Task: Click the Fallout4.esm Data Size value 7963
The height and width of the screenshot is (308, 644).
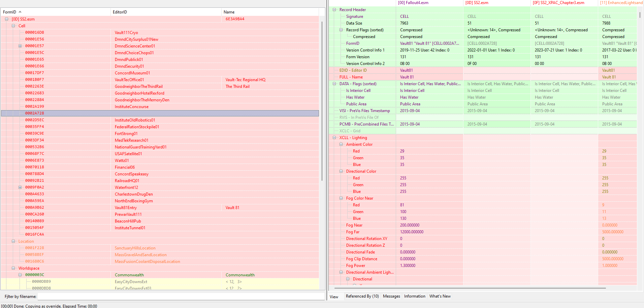Action: click(404, 23)
